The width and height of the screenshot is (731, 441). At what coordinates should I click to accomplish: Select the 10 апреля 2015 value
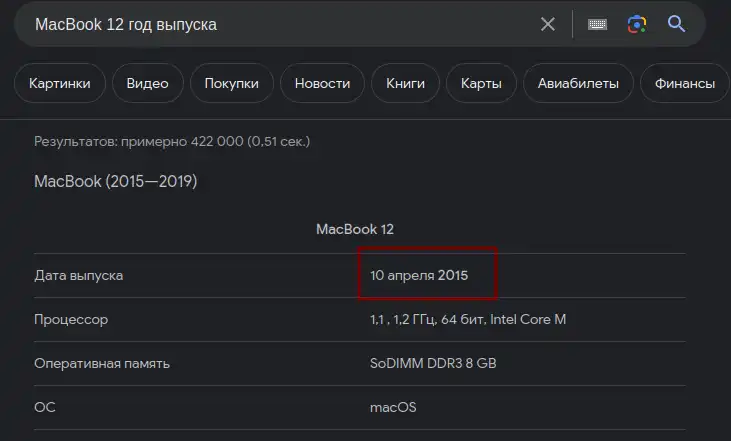tap(419, 276)
